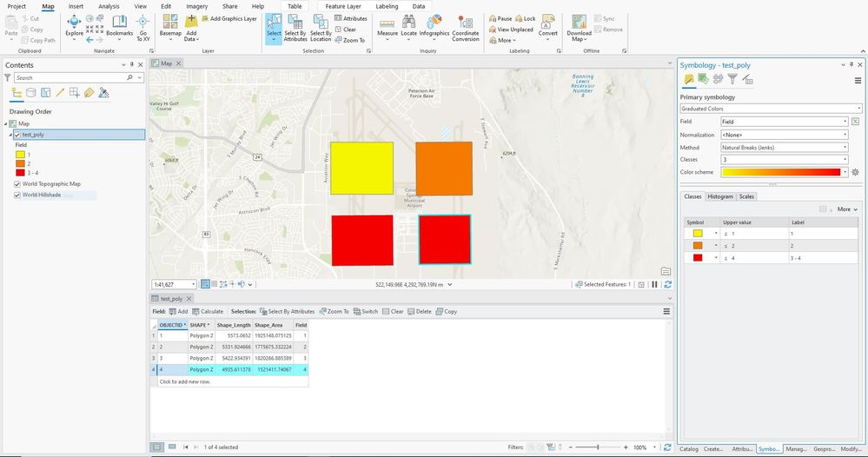The image size is (868, 457).
Task: Open the Analysis ribbon tab
Action: click(109, 6)
